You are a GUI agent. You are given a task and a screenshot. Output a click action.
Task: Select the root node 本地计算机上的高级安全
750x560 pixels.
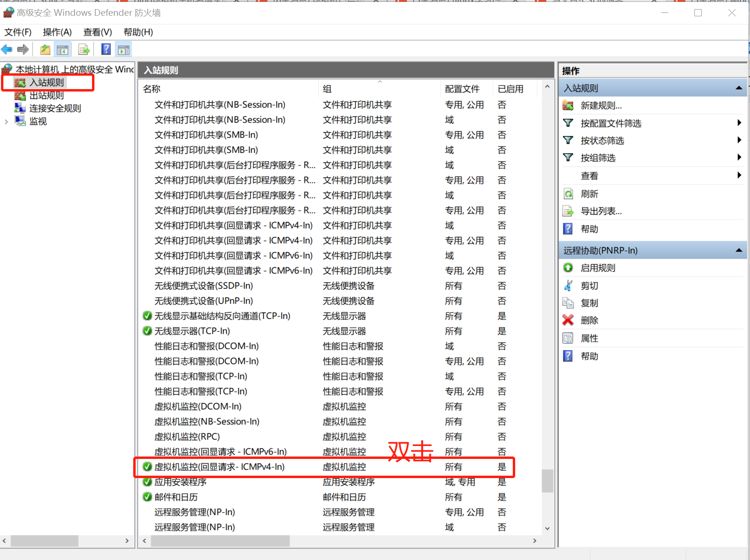74,69
